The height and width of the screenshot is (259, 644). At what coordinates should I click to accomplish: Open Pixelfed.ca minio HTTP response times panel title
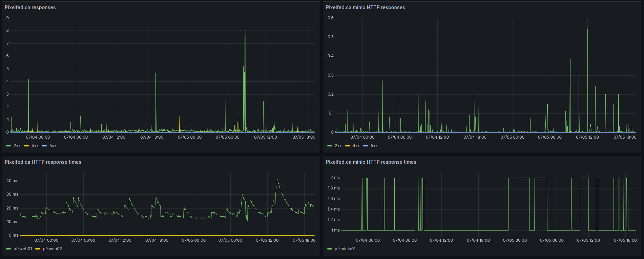point(371,162)
